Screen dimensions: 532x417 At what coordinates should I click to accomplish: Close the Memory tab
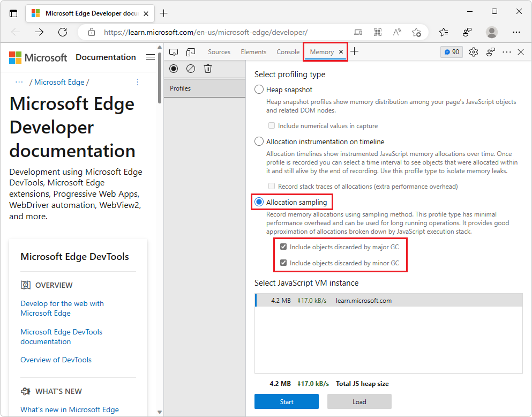click(341, 51)
